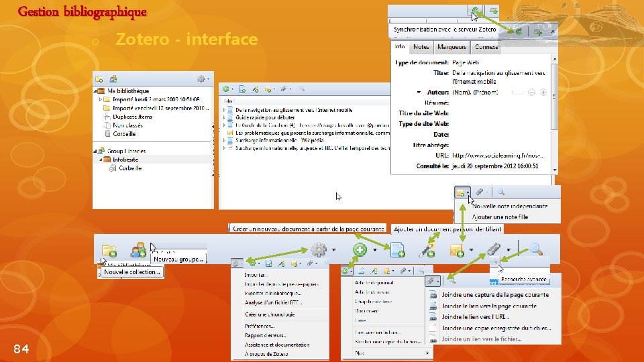The width and height of the screenshot is (644, 362).
Task: Click small green plus icon above items list
Action: 226,89
